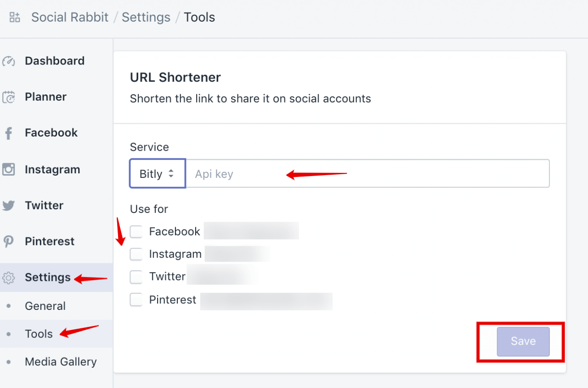Click the Dashboard speedometer icon
Viewport: 588px width, 388px height.
tap(9, 61)
